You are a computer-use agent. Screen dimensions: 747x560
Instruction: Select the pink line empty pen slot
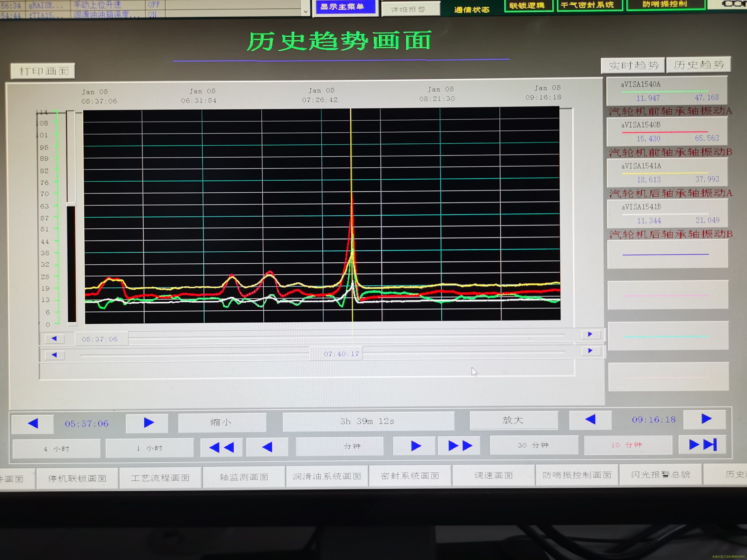point(668,295)
